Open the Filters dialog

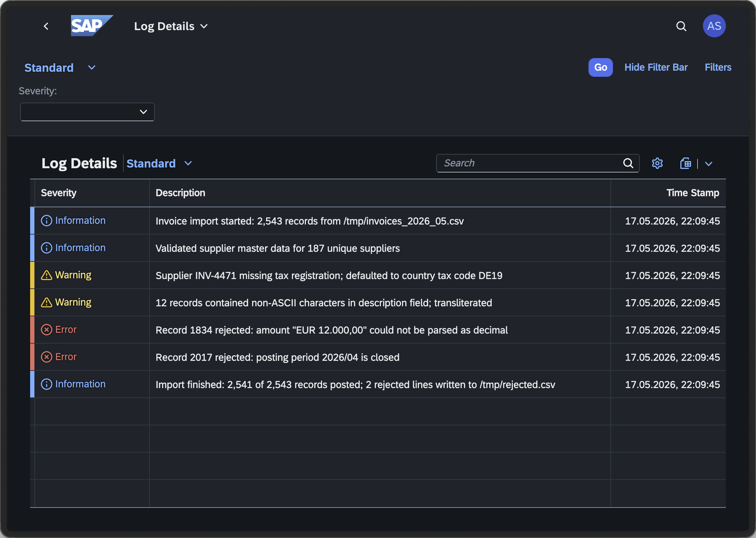(718, 67)
